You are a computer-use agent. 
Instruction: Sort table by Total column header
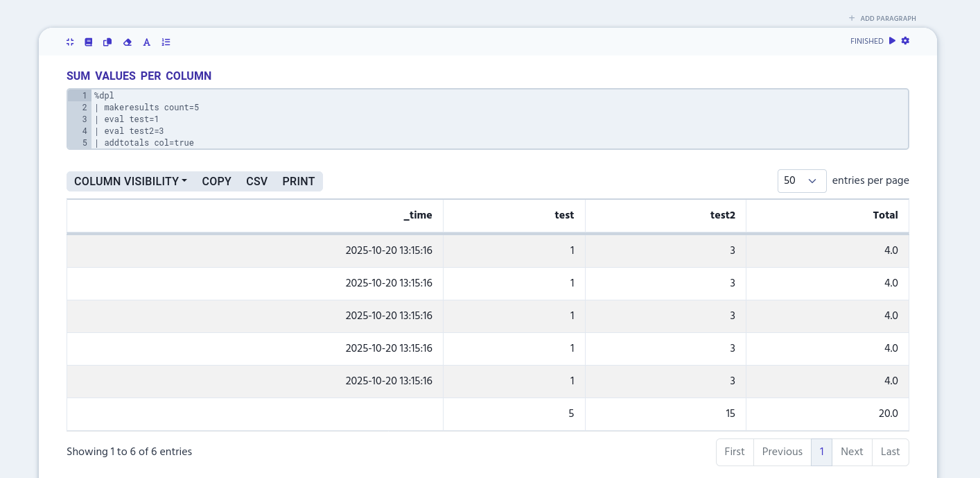click(885, 215)
